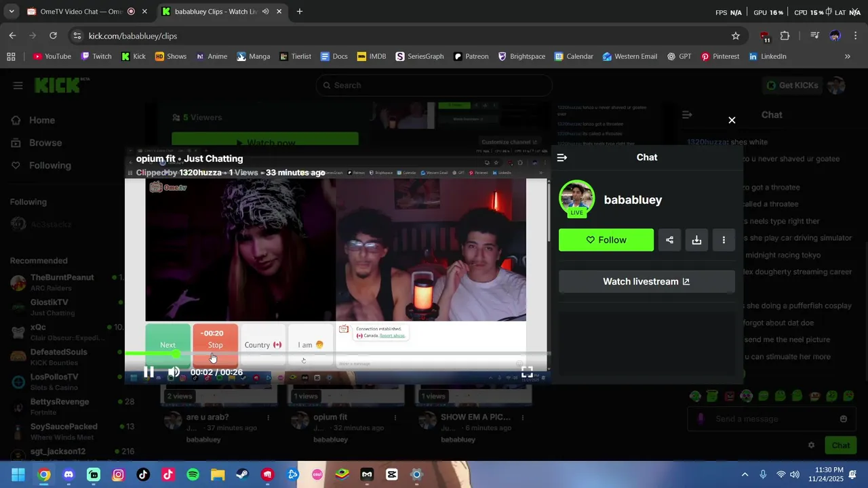Open the Windows Start menu
This screenshot has height=488, width=868.
[x=18, y=474]
